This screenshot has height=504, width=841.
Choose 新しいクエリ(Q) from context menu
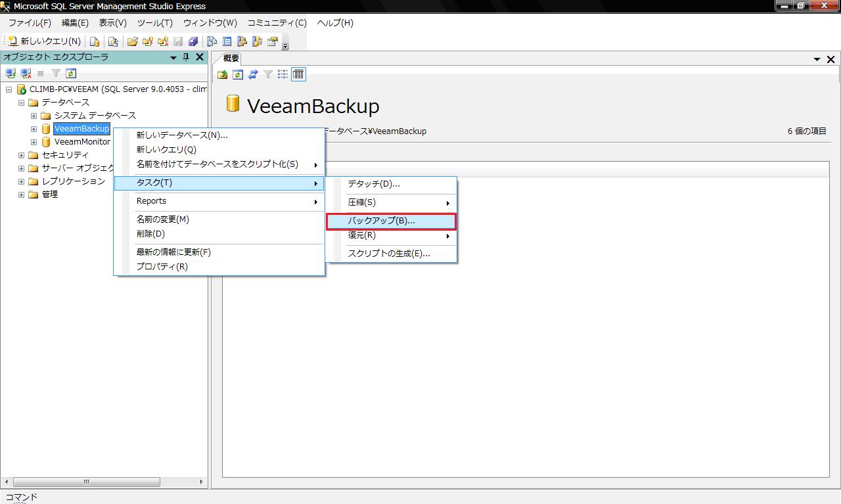219,150
